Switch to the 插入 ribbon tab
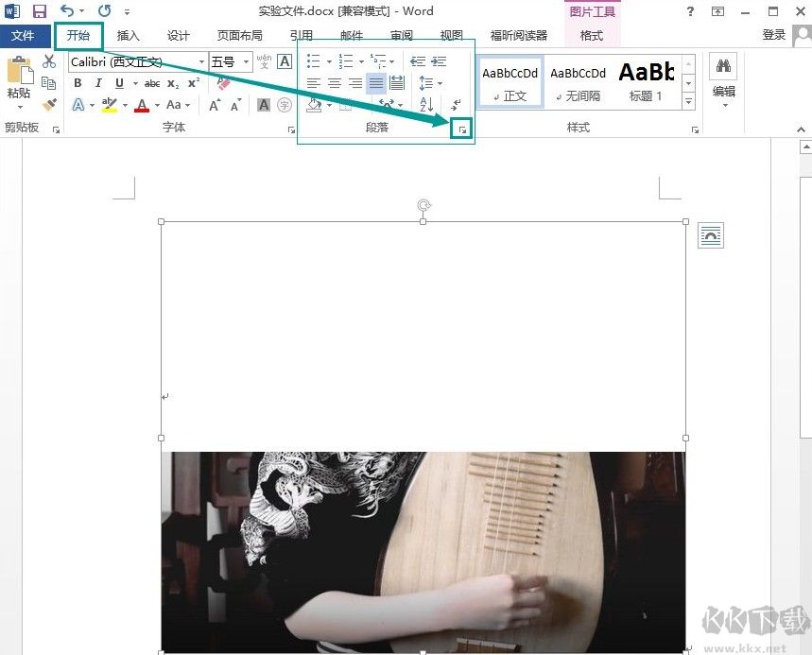The height and width of the screenshot is (655, 812). 128,35
